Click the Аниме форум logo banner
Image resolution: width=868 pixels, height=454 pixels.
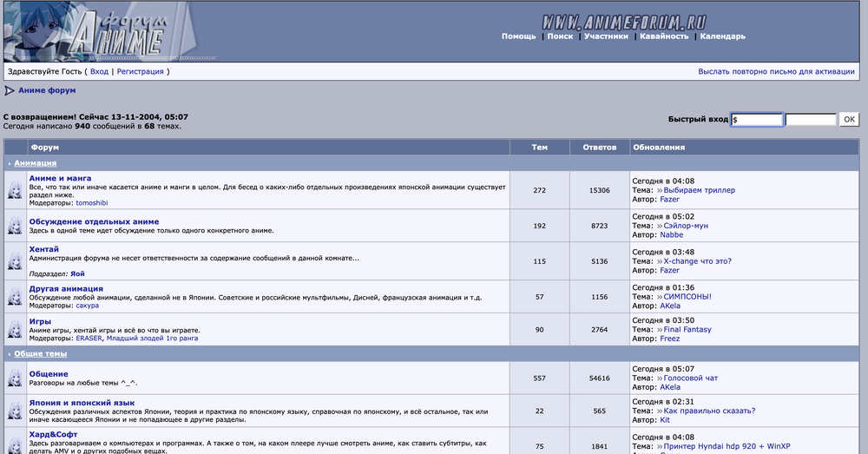109,31
